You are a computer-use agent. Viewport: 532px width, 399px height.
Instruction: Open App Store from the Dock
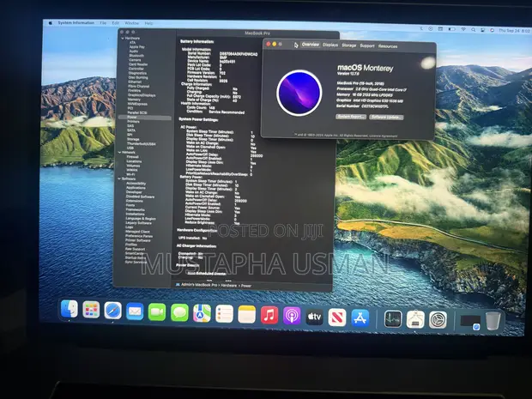click(x=360, y=317)
